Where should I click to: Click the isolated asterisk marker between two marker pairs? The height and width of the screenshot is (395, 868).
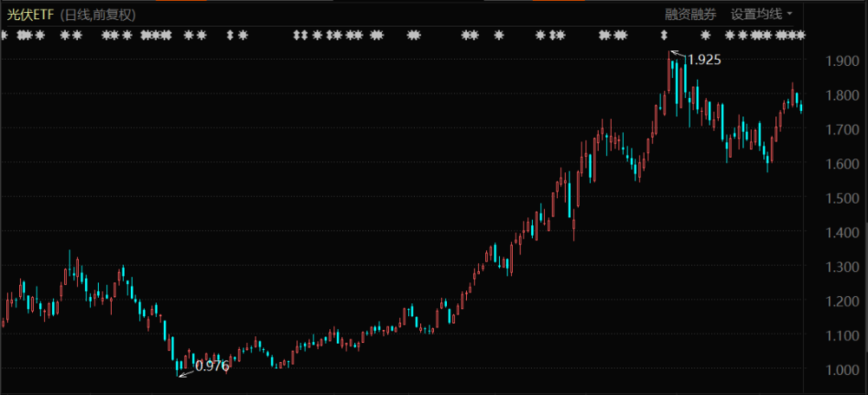498,36
